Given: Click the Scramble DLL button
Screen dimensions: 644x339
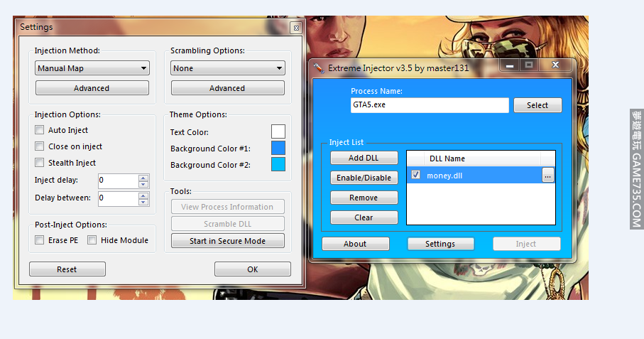Looking at the screenshot, I should [227, 224].
